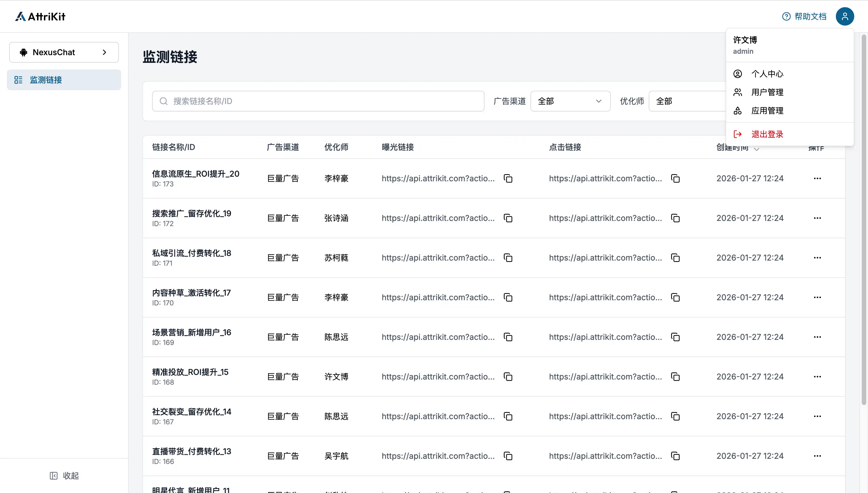Select 用户管理 from the user menu
868x493 pixels.
[768, 92]
